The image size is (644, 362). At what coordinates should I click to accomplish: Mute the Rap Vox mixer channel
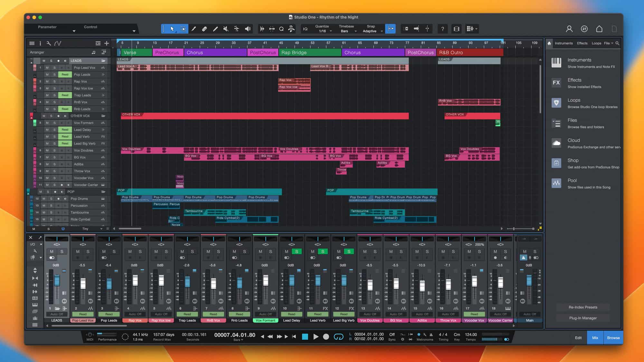coord(130,252)
